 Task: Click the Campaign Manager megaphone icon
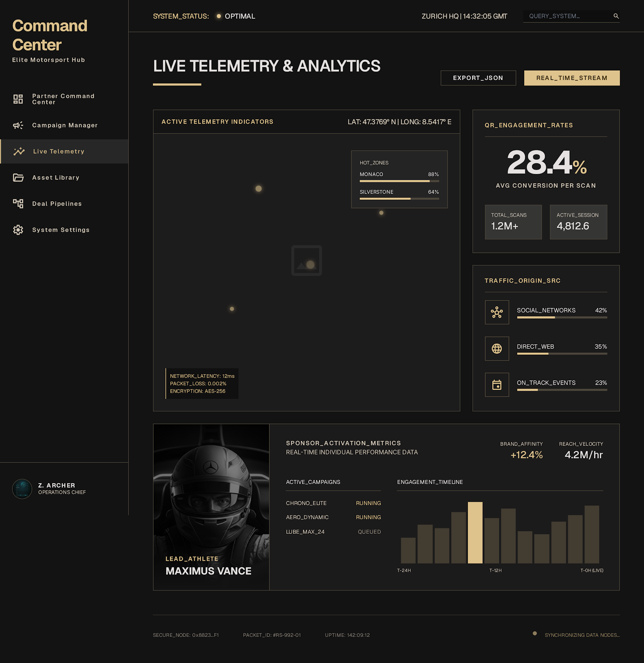click(18, 125)
